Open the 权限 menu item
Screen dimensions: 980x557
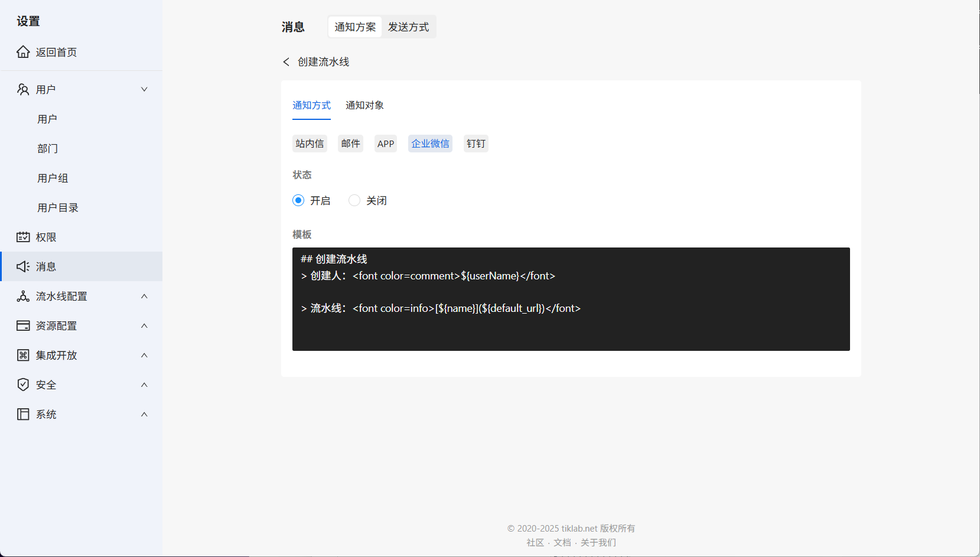pos(82,237)
